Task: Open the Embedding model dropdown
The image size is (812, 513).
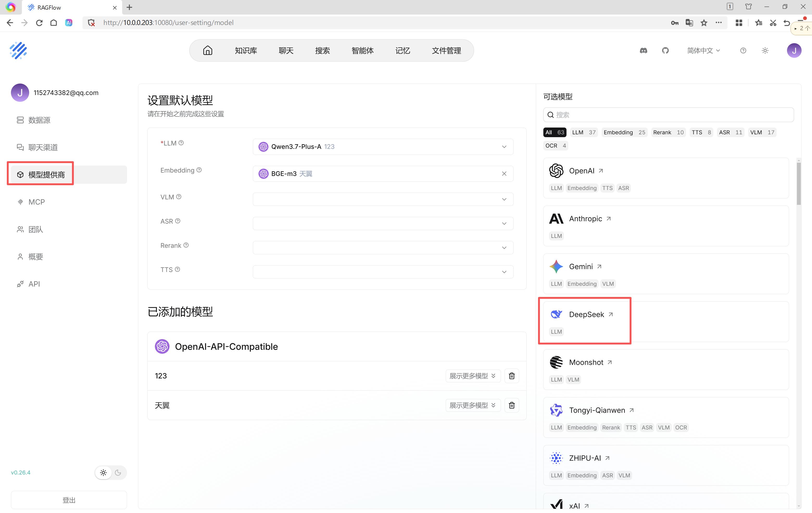Action: 383,174
